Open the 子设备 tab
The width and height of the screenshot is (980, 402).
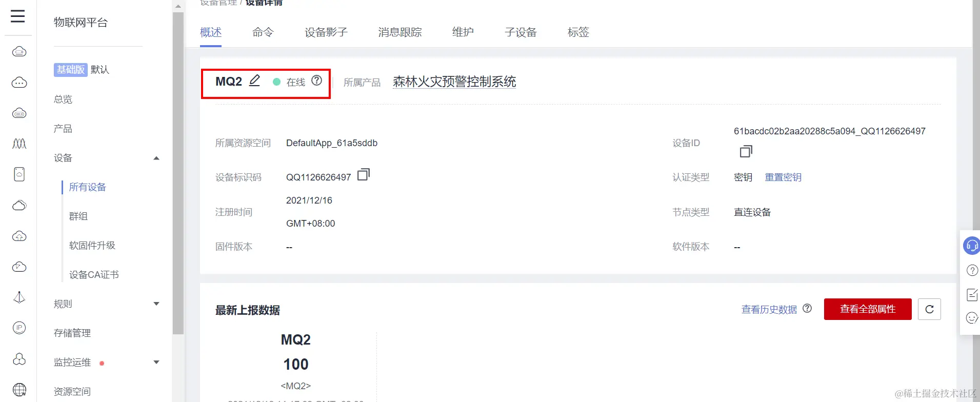(x=521, y=32)
